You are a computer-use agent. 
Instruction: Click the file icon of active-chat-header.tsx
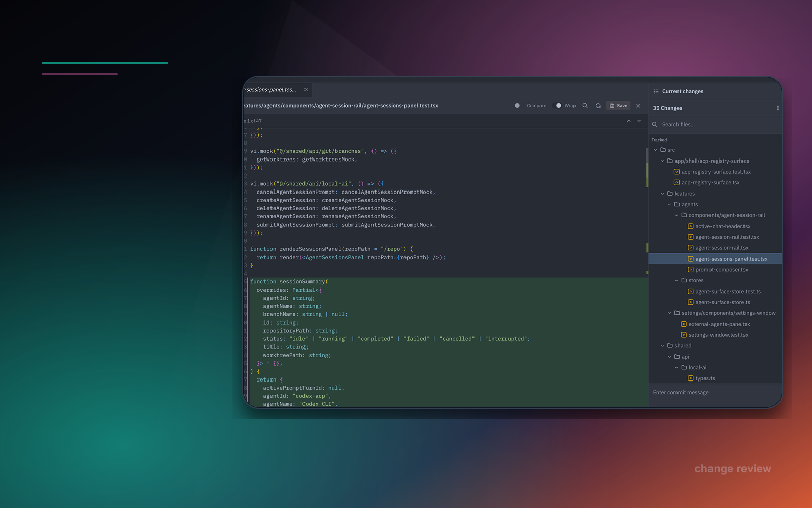click(691, 226)
